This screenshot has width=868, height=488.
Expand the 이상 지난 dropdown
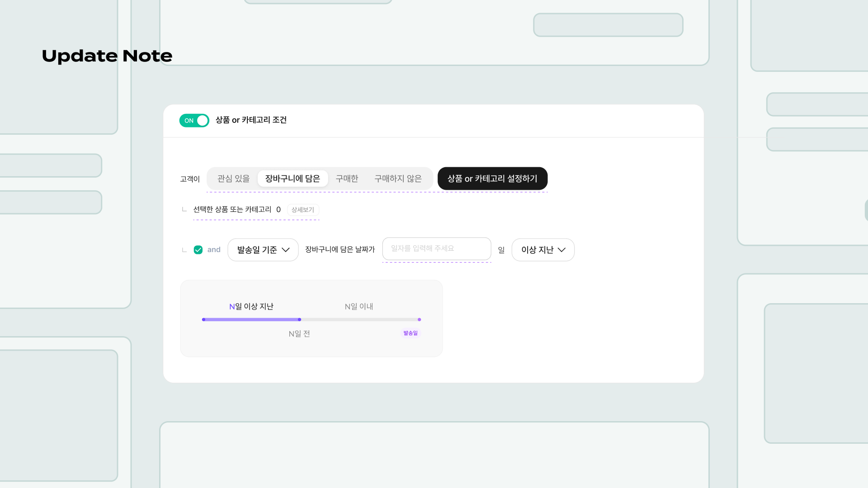click(x=542, y=250)
